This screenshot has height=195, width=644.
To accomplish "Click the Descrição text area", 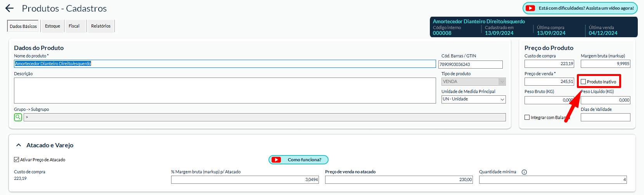I will [x=225, y=90].
